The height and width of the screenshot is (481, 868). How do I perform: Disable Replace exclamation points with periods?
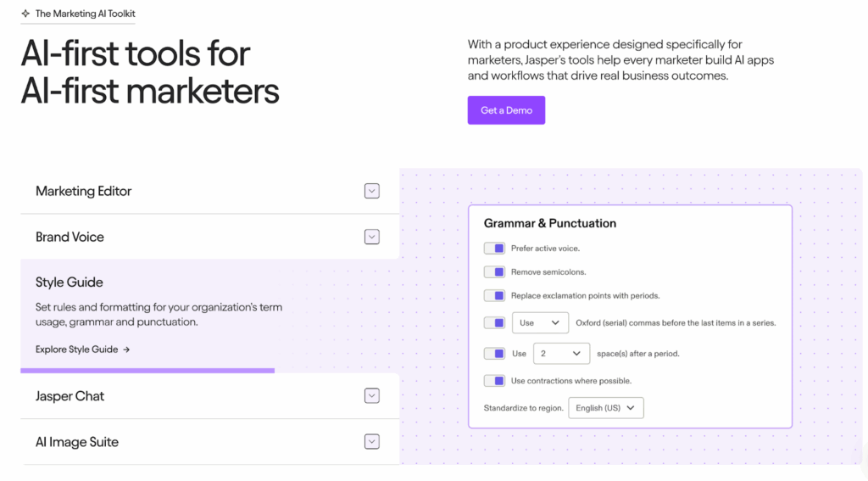pos(494,296)
